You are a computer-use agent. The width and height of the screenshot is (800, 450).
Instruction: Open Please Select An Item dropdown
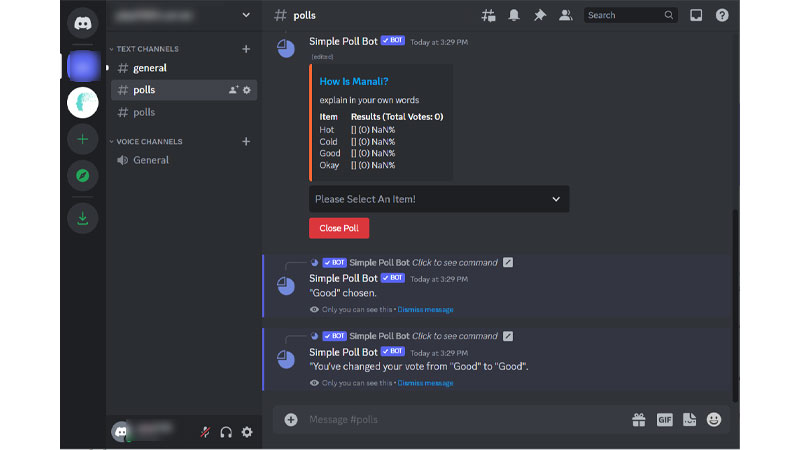[439, 199]
